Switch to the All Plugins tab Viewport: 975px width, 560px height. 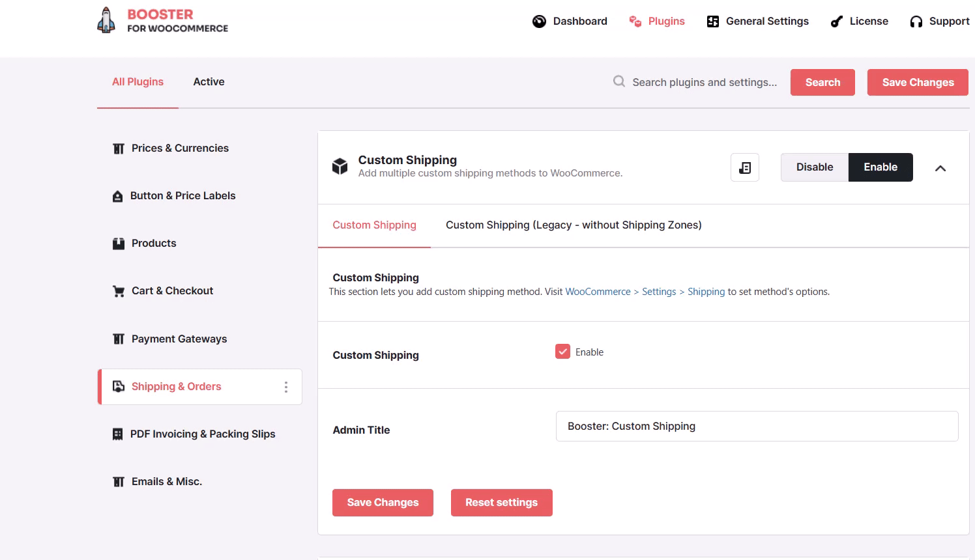coord(138,82)
